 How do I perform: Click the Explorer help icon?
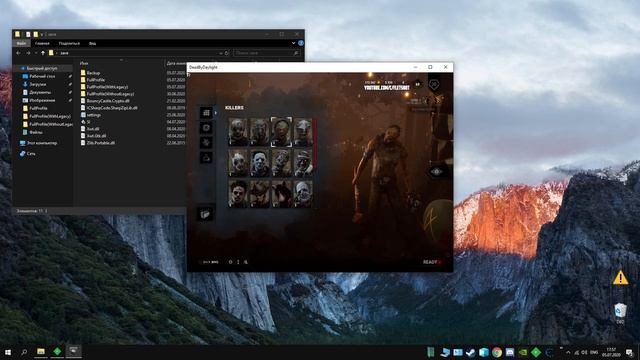point(301,43)
